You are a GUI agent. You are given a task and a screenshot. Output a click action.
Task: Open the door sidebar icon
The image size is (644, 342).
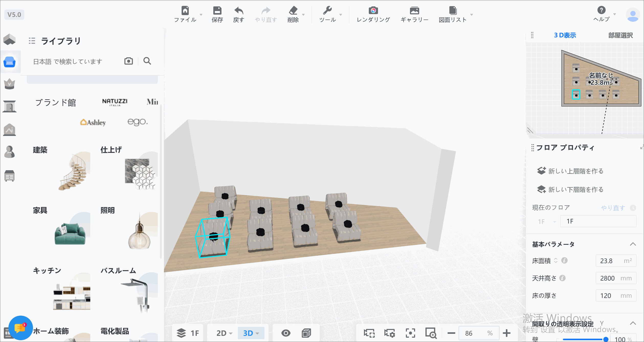point(10,106)
